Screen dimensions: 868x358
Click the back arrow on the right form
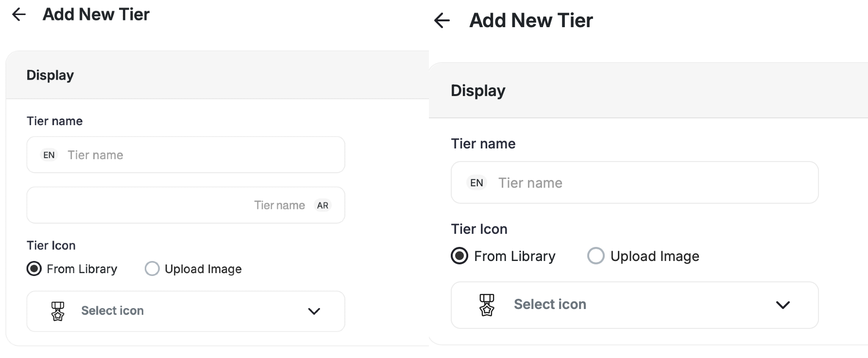[x=441, y=20]
